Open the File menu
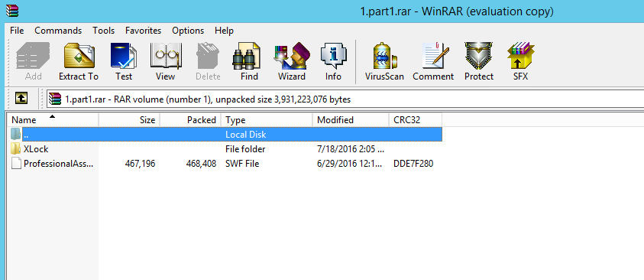The image size is (644, 280). tap(17, 31)
